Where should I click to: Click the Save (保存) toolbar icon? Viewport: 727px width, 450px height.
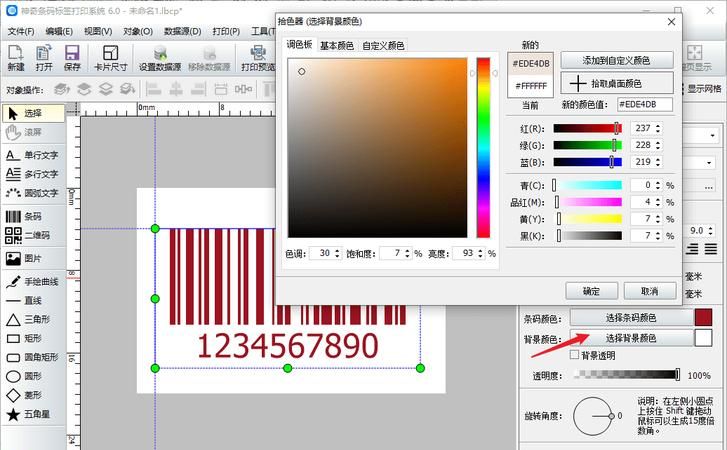point(72,58)
